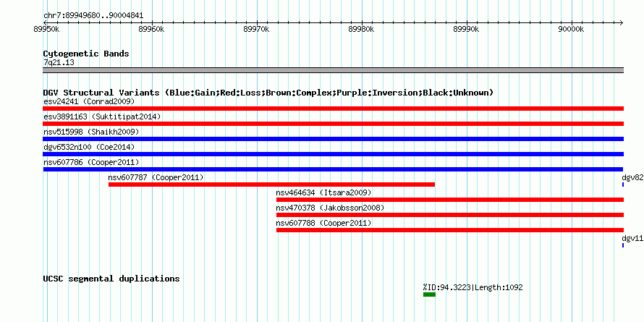Screen dimensions: 644x322
Task: Click the Cytogenetic Bands track title
Action: (86, 54)
